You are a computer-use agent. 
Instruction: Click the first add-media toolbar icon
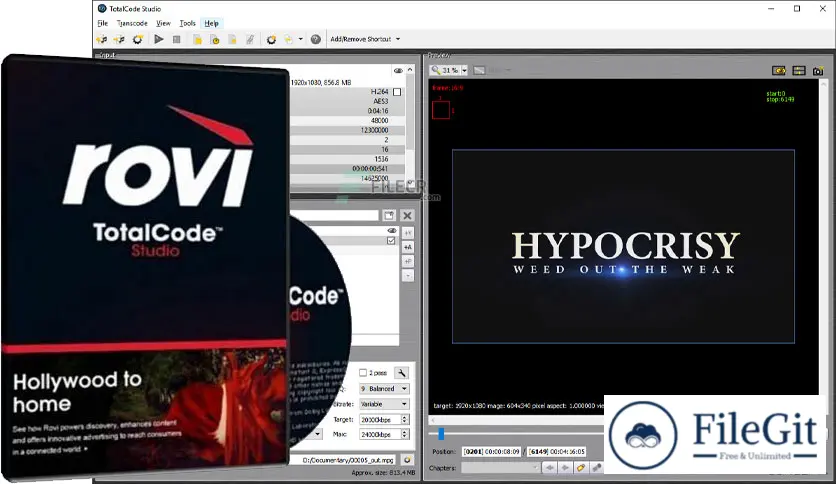[x=101, y=39]
